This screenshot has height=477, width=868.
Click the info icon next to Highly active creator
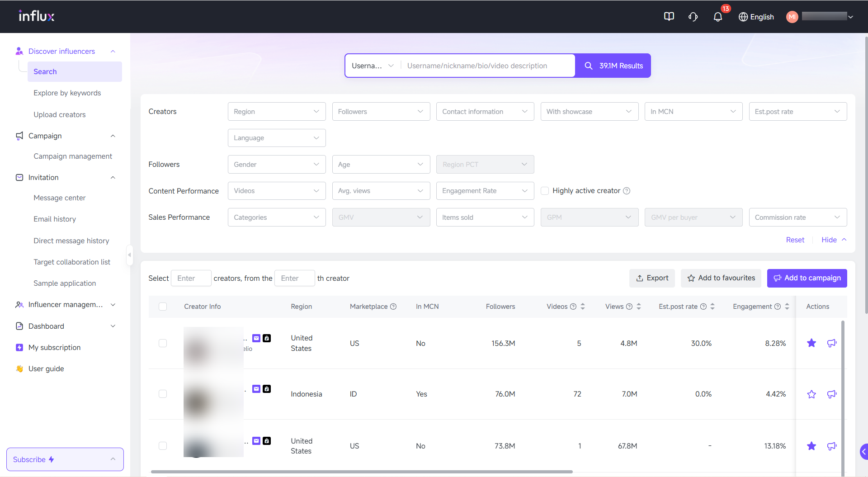pos(627,191)
